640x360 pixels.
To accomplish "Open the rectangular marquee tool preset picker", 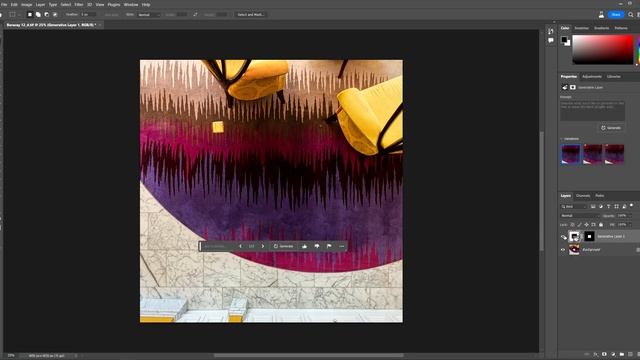I will (x=15, y=14).
